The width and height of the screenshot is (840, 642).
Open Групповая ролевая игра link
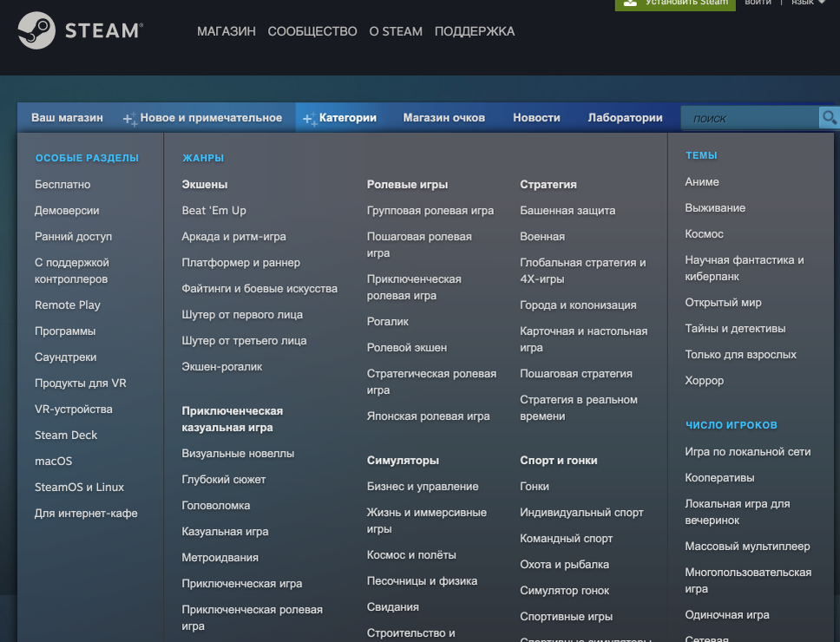[x=430, y=211]
